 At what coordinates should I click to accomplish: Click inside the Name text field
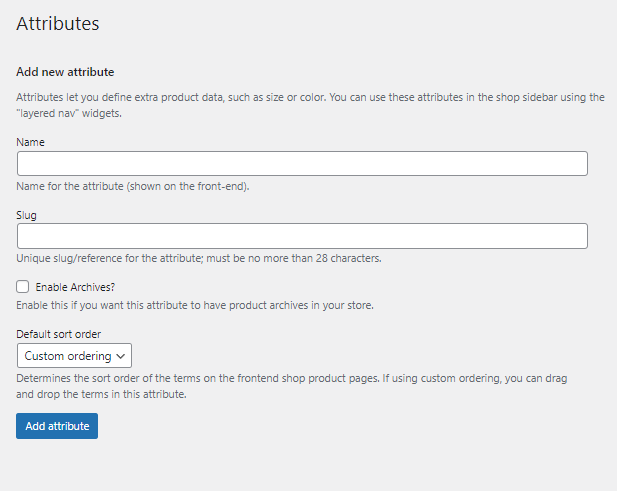click(302, 164)
